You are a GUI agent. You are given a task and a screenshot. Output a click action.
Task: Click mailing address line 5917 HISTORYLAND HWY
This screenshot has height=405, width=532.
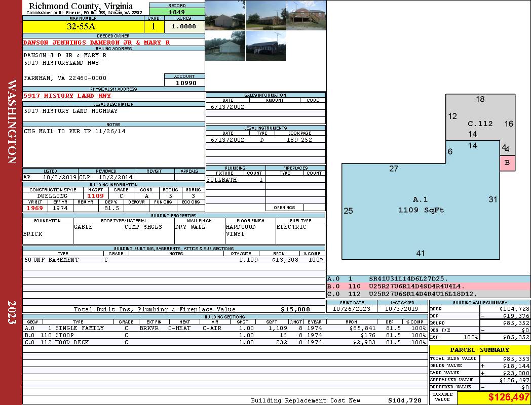61,63
